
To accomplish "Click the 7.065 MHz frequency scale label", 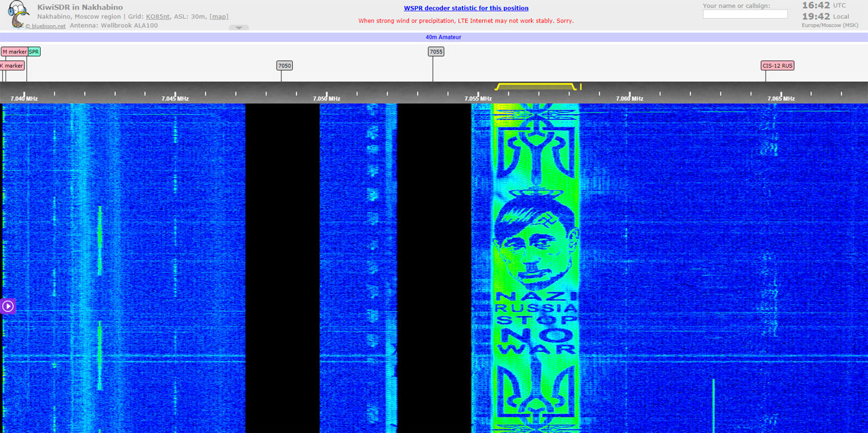I will (x=781, y=98).
